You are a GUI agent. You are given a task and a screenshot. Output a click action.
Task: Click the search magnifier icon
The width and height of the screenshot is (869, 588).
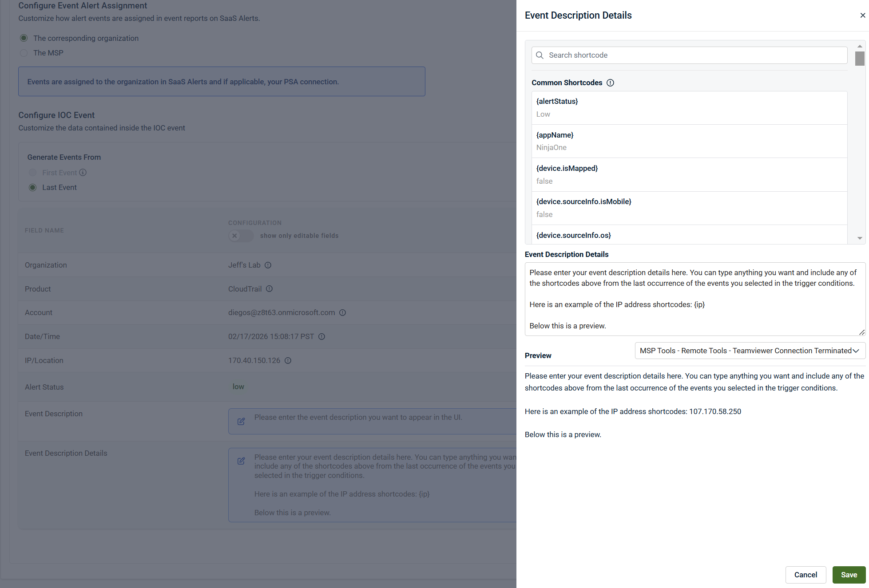point(540,55)
